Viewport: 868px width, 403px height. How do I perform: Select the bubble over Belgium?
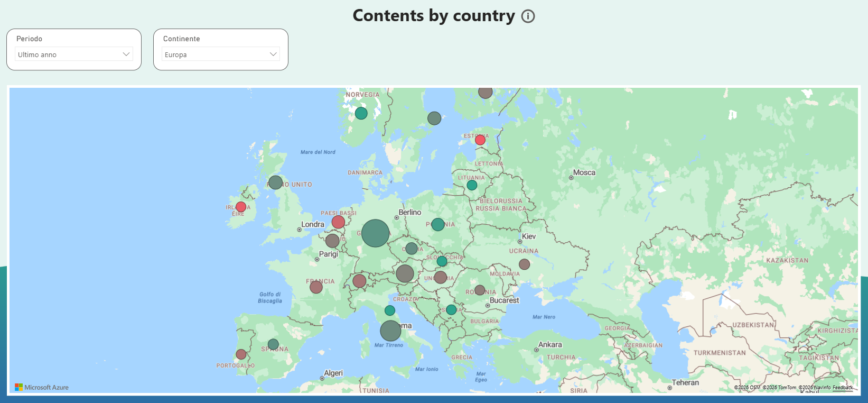point(332,241)
